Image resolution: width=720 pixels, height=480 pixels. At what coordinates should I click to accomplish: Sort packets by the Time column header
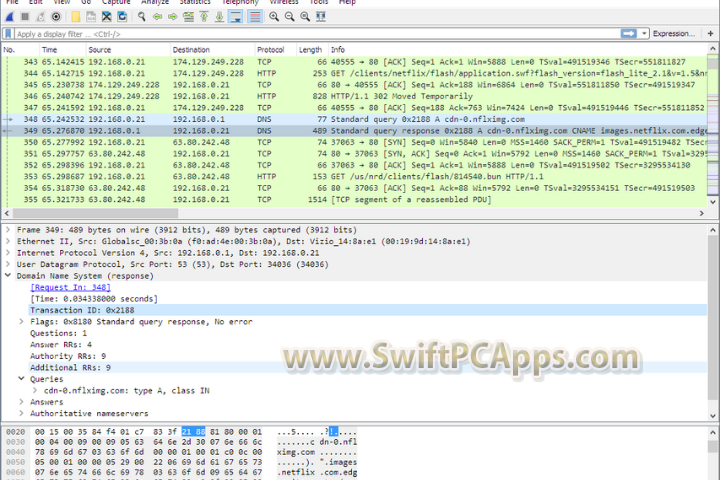click(x=63, y=50)
